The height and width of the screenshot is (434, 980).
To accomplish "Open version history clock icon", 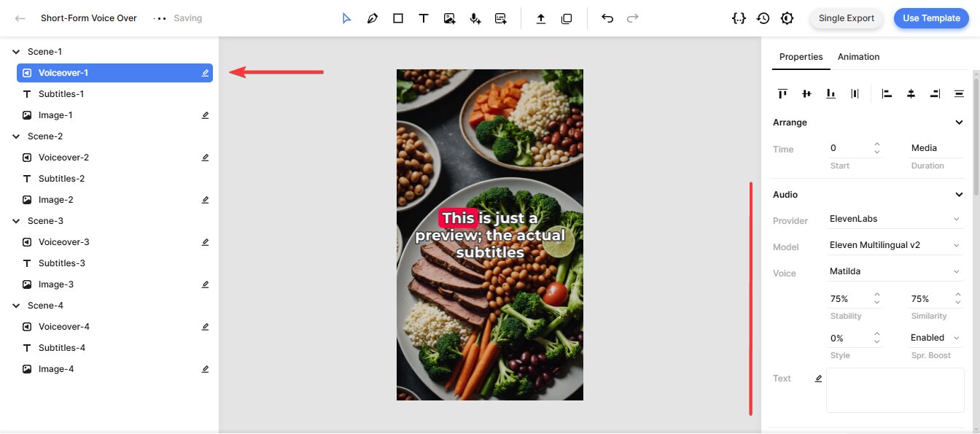I will (x=763, y=19).
